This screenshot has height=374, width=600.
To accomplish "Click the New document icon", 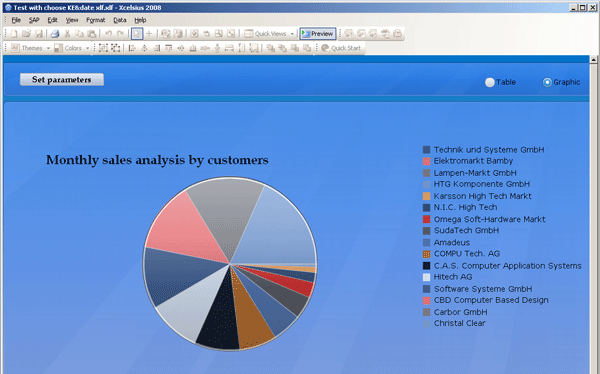I will click(14, 34).
